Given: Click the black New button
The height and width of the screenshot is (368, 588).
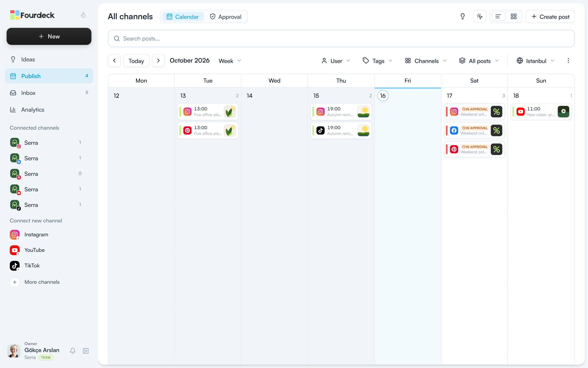Looking at the screenshot, I should [49, 36].
